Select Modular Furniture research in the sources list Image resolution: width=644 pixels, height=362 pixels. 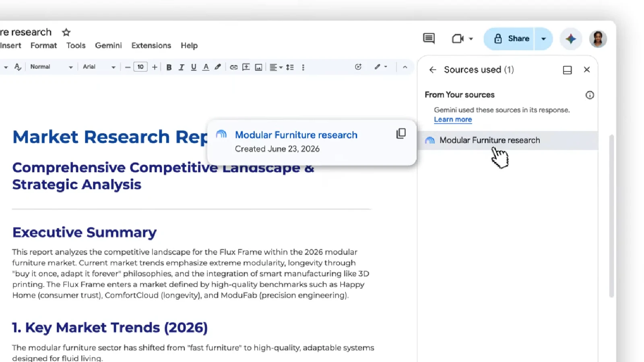click(508, 140)
